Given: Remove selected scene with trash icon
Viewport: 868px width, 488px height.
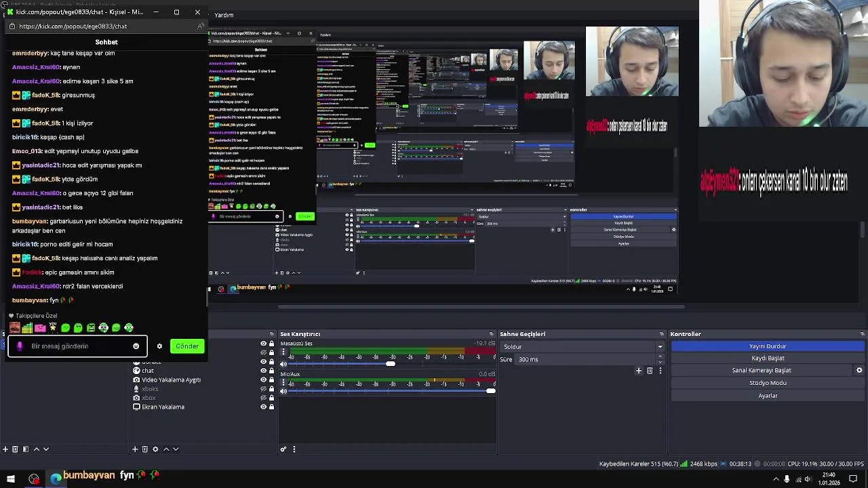Looking at the screenshot, I should point(15,449).
